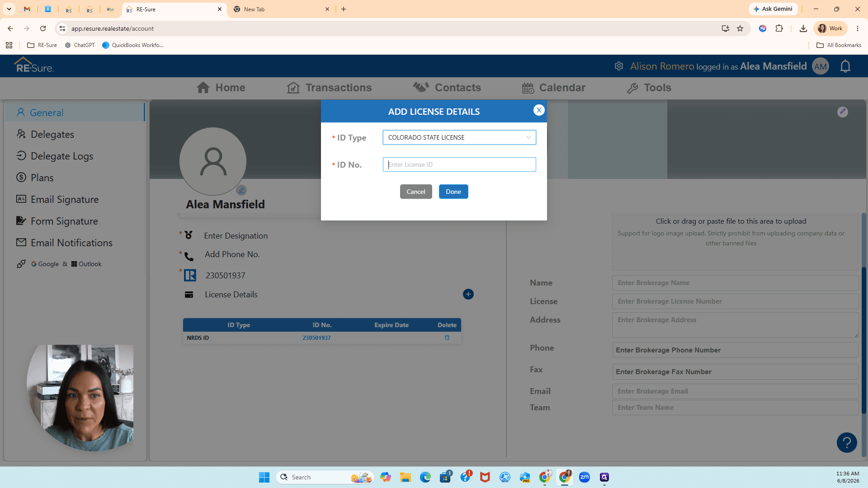Open Delegates in the sidebar
Screen dimensions: 868x488
tap(45, 134)
